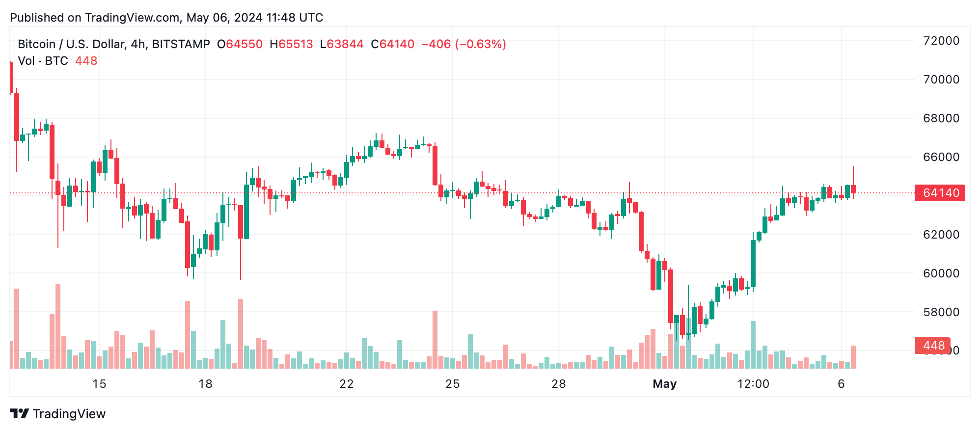Click the 72000 price axis label

[x=941, y=41]
